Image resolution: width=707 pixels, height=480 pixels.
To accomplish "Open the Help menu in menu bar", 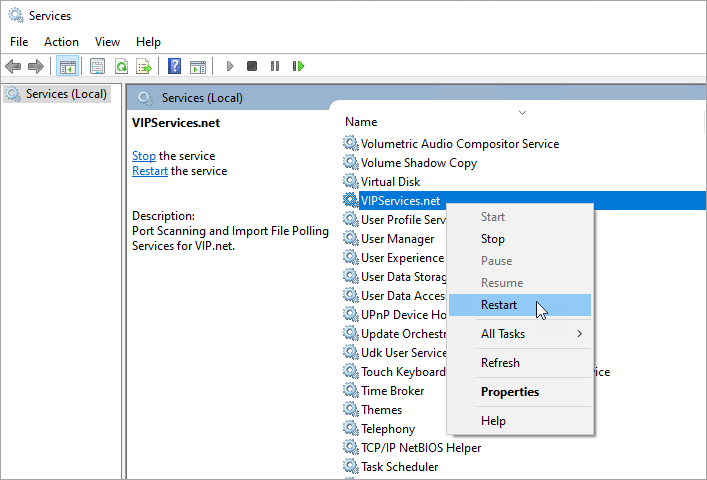I will (x=148, y=42).
